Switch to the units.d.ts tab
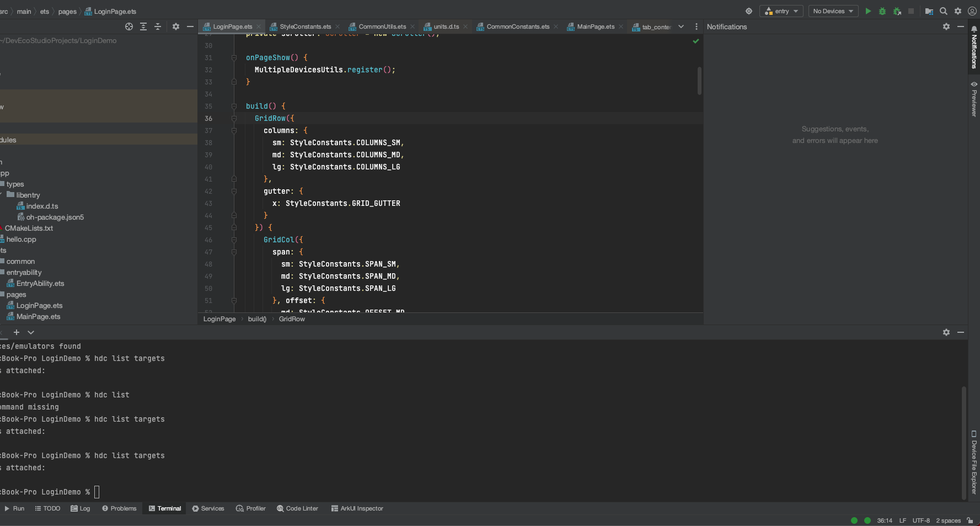 pyautogui.click(x=446, y=26)
